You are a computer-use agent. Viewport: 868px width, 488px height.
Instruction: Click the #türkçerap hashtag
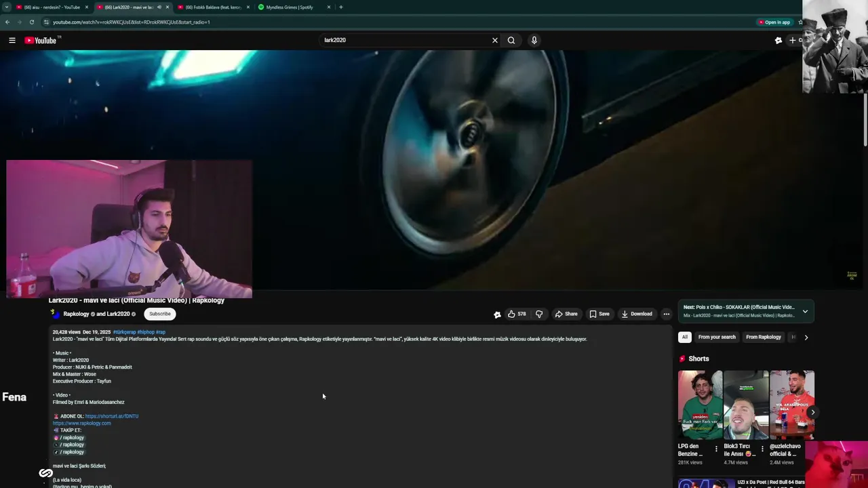pos(124,332)
